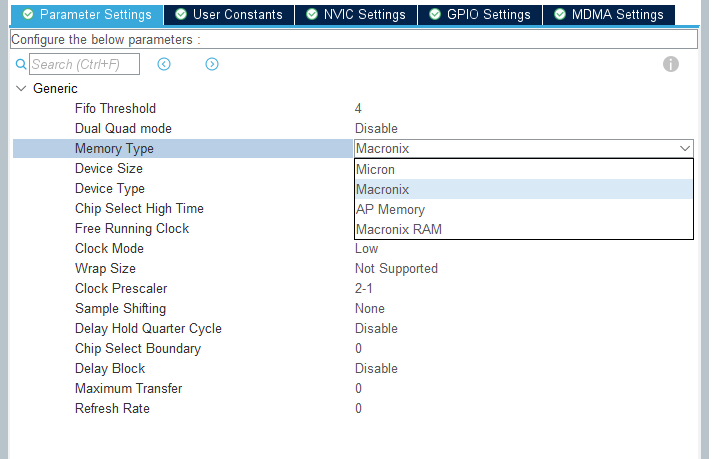Screen dimensions: 712x459
Task: Click the Maximum Transfer value 0
Action: click(x=358, y=388)
